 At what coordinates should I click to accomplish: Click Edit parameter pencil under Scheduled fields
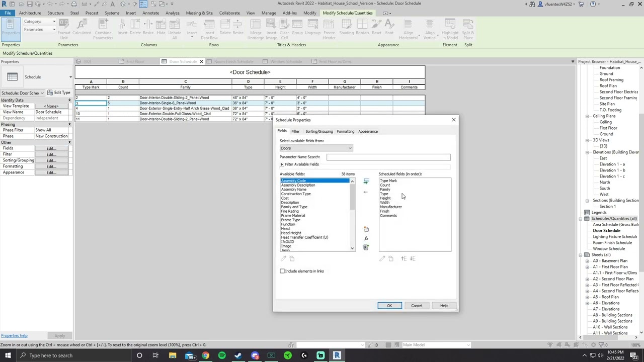tap(382, 258)
